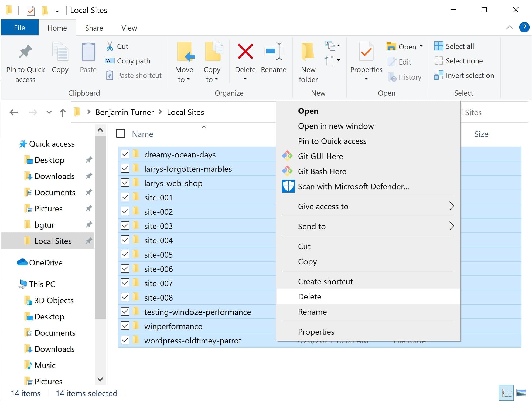The height and width of the screenshot is (401, 532).
Task: Click Invert selection in the ribbon
Action: (469, 76)
